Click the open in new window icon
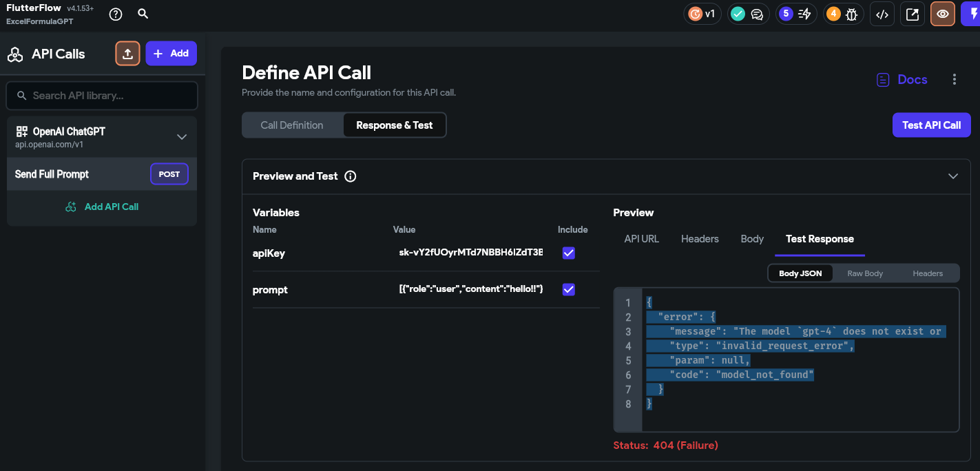This screenshot has height=471, width=980. coord(913,14)
